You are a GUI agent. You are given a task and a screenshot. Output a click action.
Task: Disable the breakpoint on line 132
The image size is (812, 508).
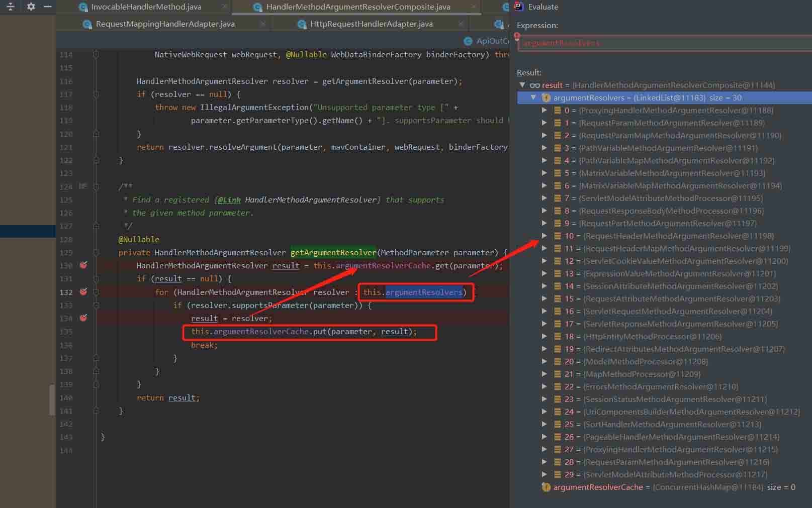point(83,292)
